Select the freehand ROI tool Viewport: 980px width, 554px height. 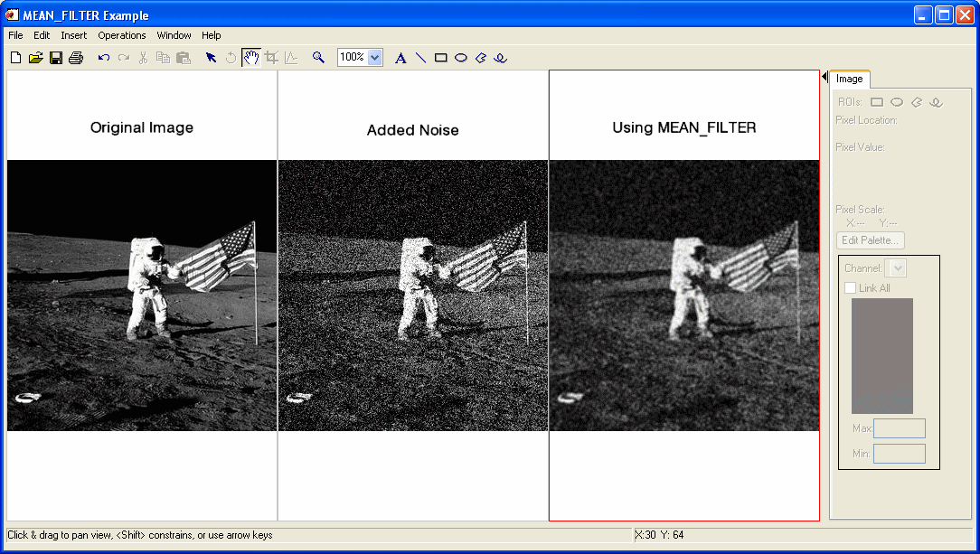[x=916, y=101]
